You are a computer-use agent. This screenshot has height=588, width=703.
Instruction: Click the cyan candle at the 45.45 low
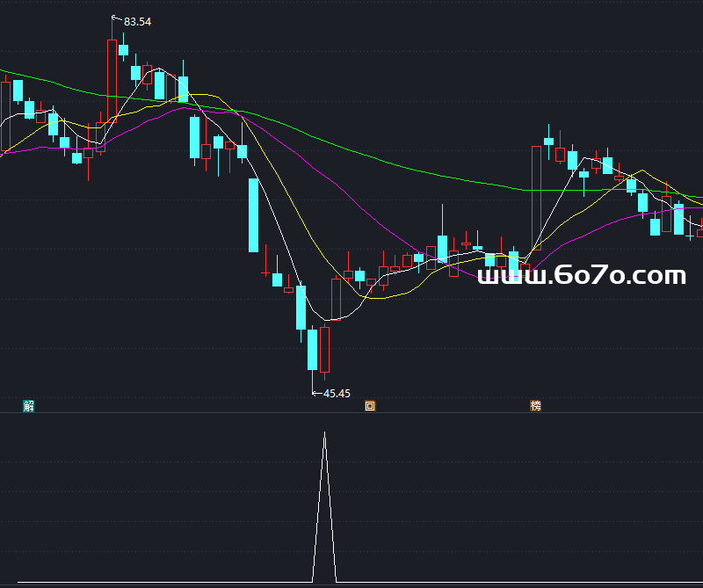point(313,350)
